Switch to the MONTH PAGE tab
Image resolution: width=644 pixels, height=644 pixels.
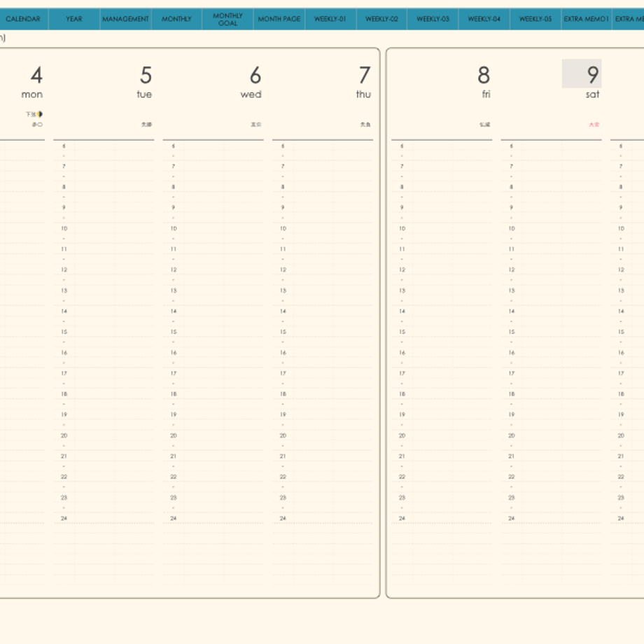pos(279,19)
